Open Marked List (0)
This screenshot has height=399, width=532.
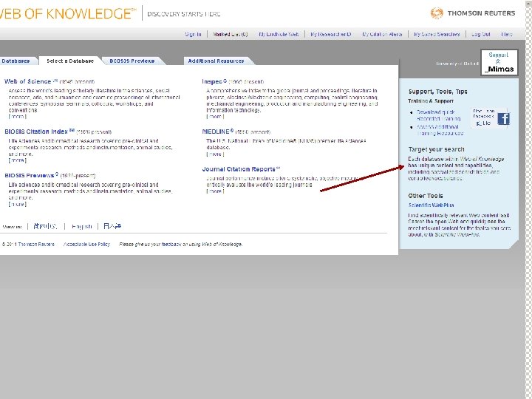[230, 34]
